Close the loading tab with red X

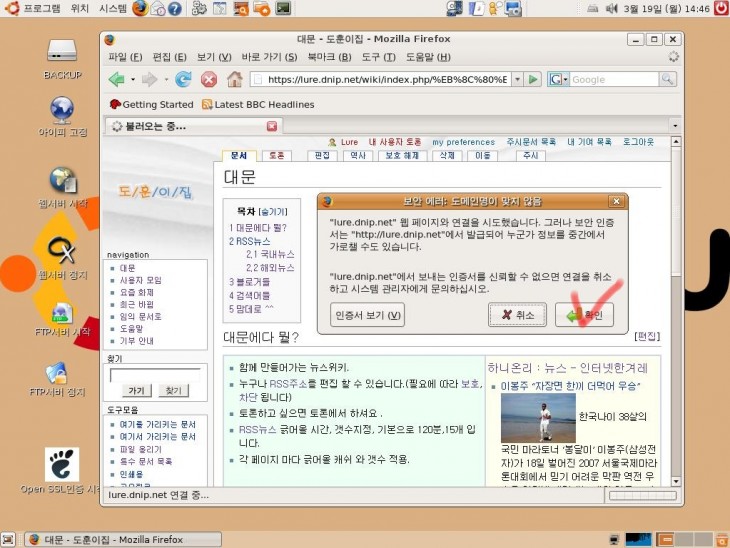tap(272, 126)
